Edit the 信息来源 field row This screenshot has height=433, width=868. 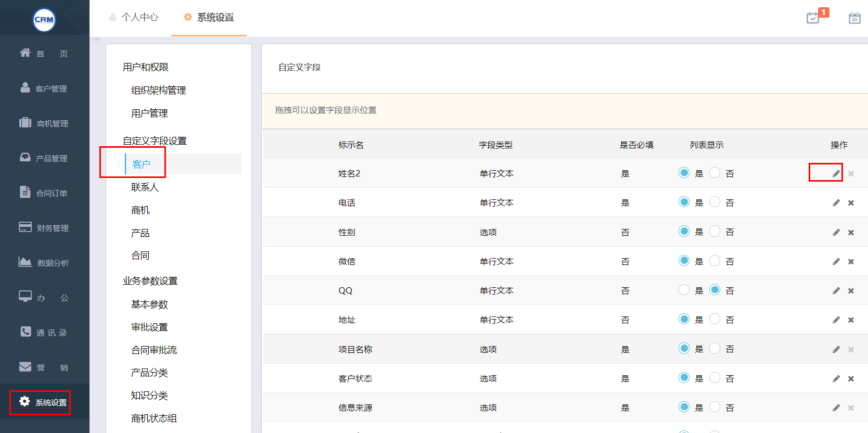(836, 407)
